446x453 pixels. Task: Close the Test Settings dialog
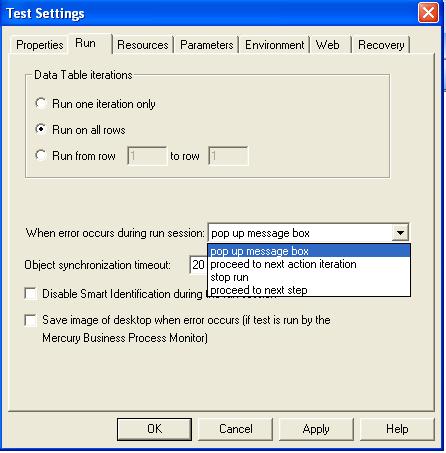[x=428, y=13]
